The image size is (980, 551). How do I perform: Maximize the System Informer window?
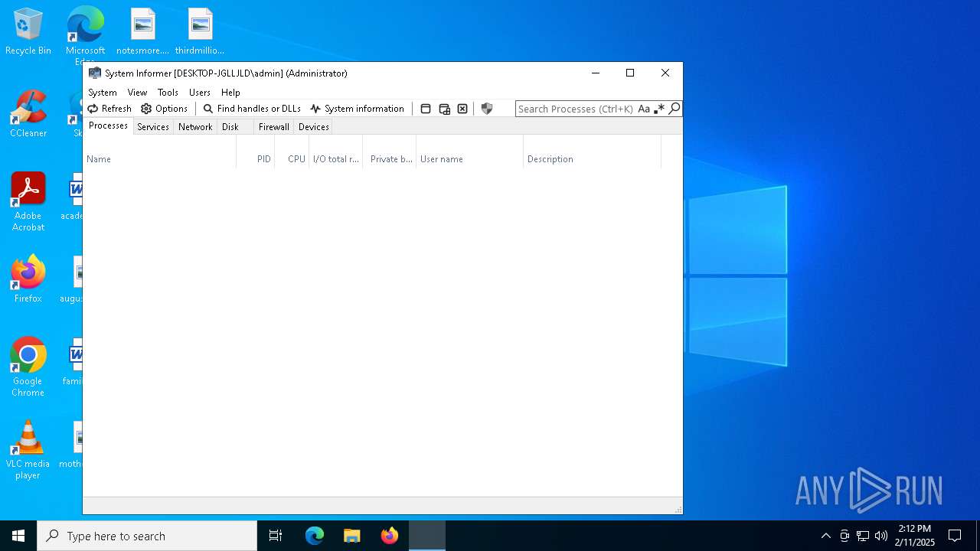630,73
